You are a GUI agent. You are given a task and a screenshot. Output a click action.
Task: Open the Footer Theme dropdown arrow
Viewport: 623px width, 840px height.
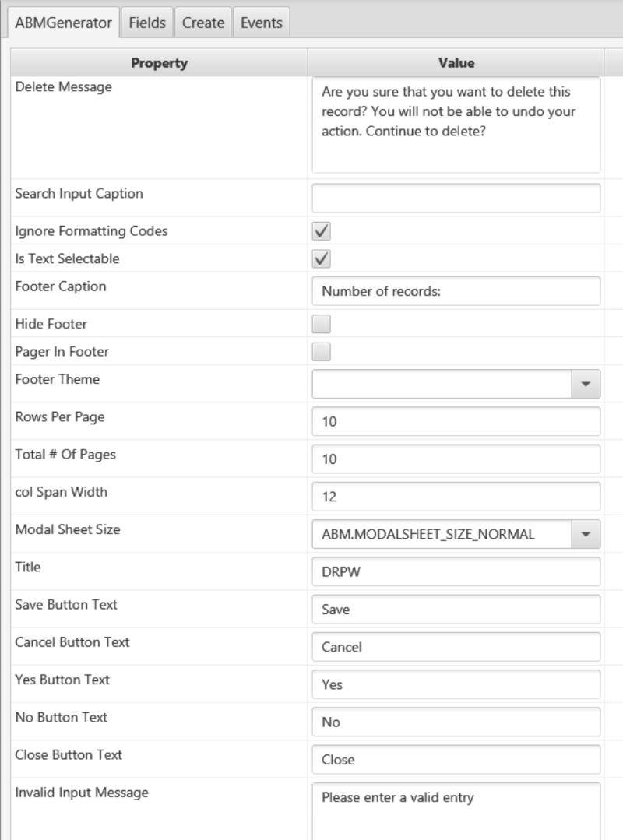click(x=586, y=384)
